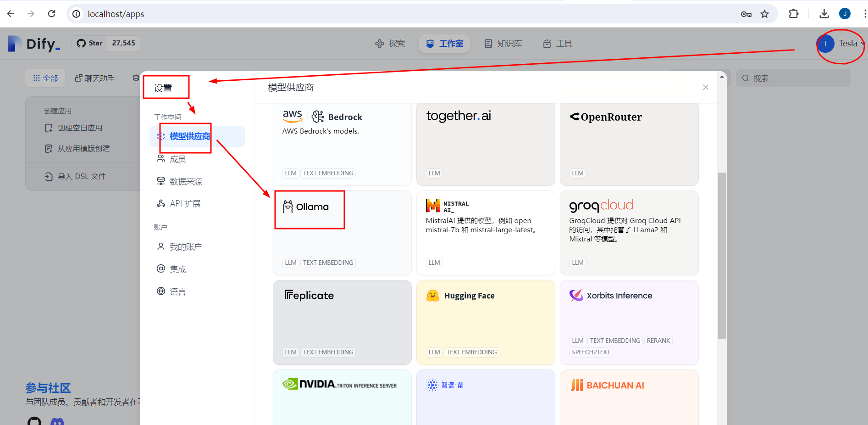The width and height of the screenshot is (868, 425).
Task: Select the 智谱·AI provider card
Action: [486, 397]
